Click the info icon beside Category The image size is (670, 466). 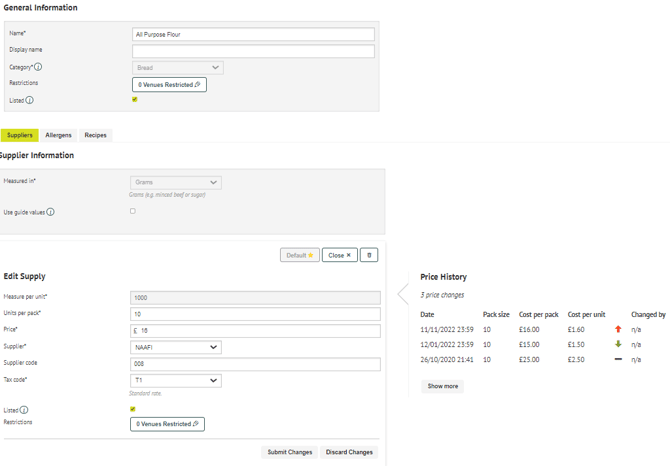[38, 67]
